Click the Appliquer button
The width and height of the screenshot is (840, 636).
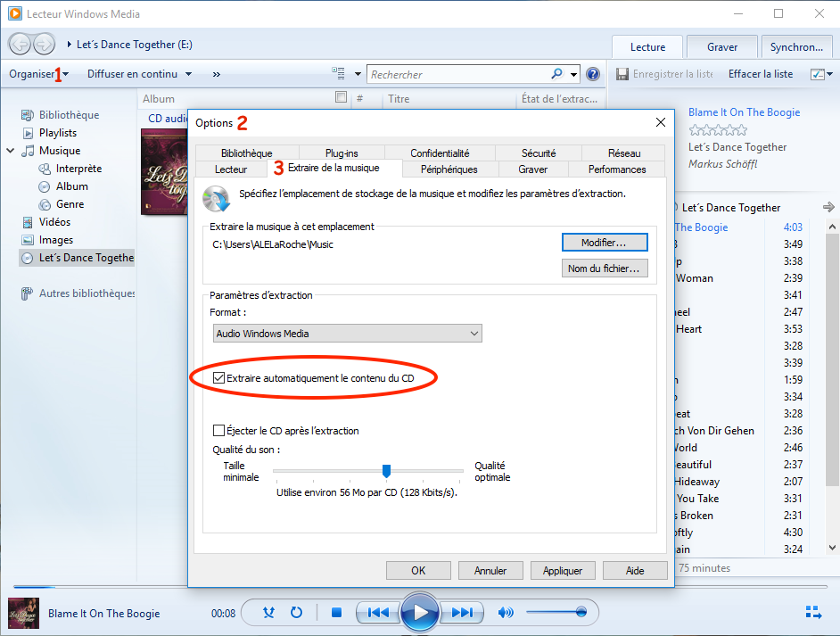[563, 570]
